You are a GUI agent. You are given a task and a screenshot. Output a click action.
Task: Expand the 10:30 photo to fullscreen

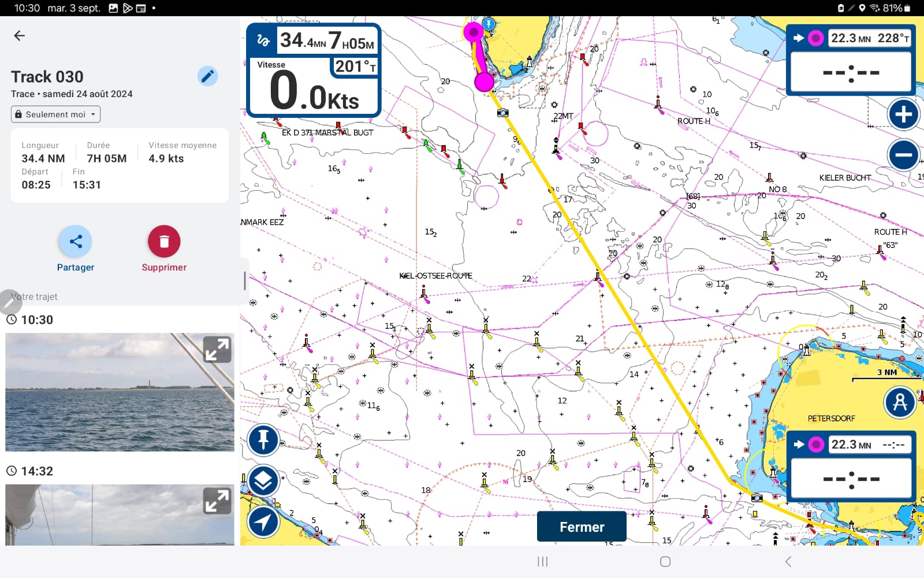coord(217,349)
